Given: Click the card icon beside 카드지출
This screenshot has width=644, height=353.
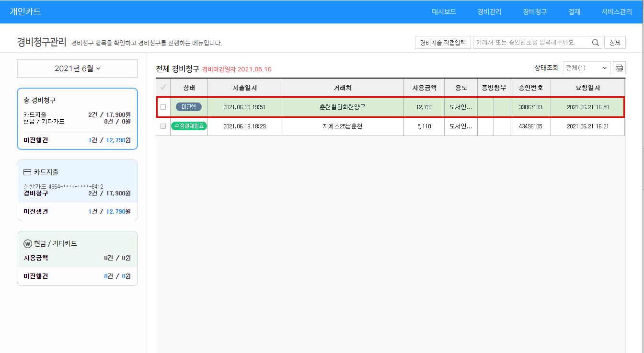Looking at the screenshot, I should point(27,172).
